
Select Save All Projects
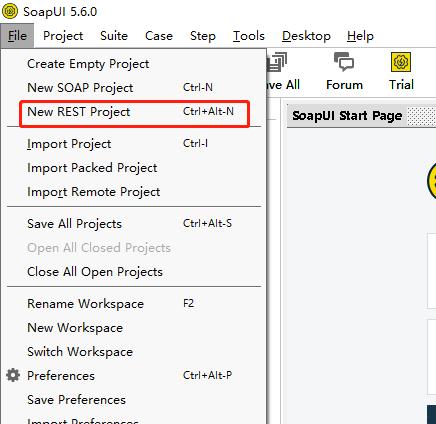134,224
